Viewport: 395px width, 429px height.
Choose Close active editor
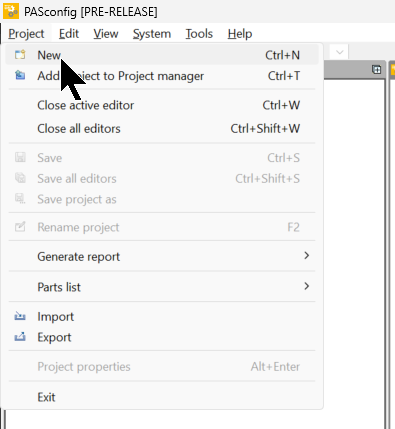[162, 105]
